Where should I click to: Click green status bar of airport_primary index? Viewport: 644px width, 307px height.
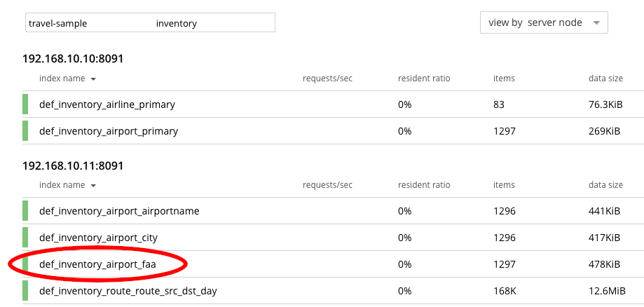click(25, 131)
